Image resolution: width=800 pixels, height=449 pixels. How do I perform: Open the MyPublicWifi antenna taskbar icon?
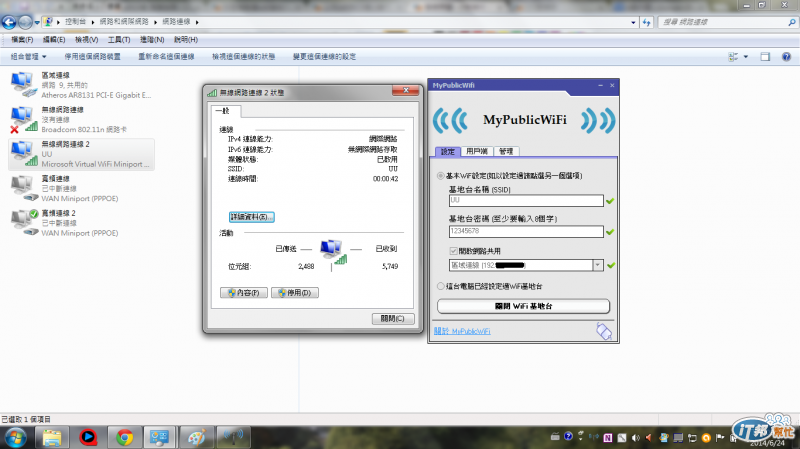click(x=233, y=437)
